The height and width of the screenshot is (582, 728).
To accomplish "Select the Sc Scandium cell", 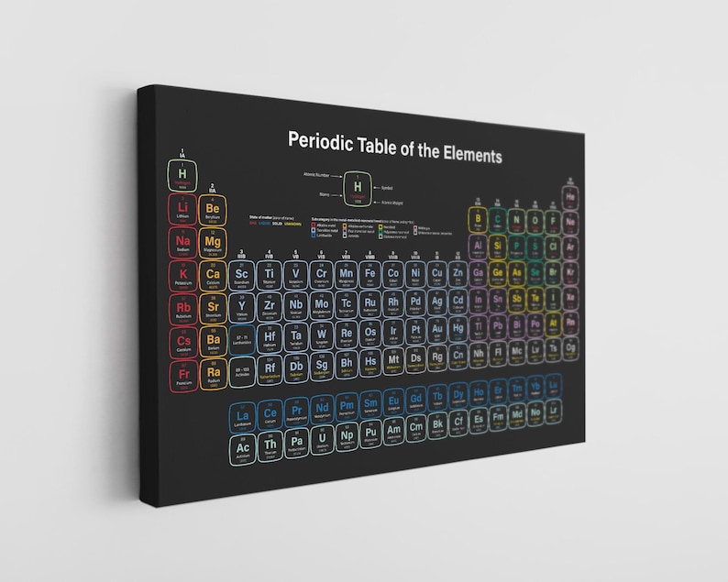I will pyautogui.click(x=242, y=276).
